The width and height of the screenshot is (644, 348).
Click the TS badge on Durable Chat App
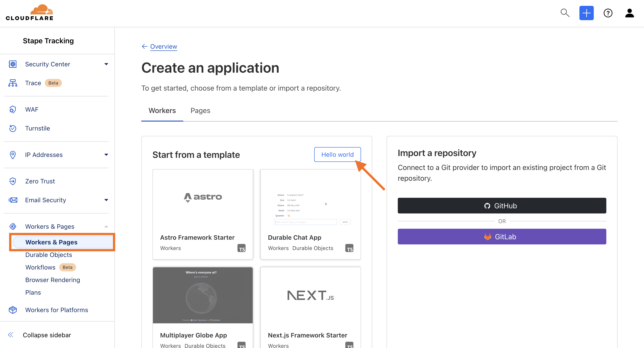(349, 248)
